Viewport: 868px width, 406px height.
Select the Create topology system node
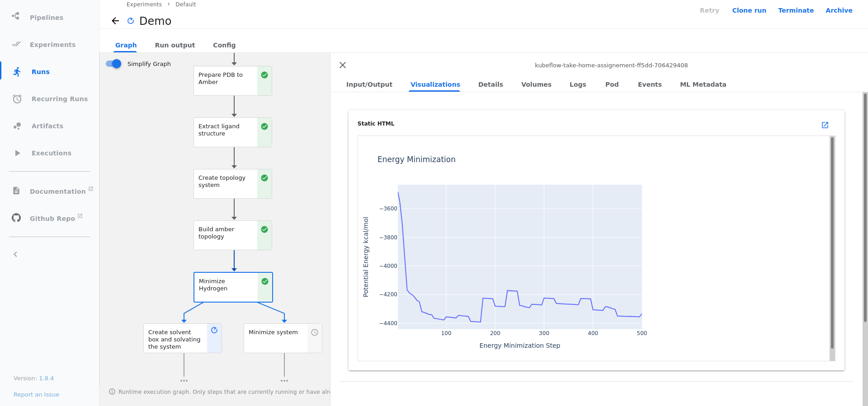click(233, 184)
